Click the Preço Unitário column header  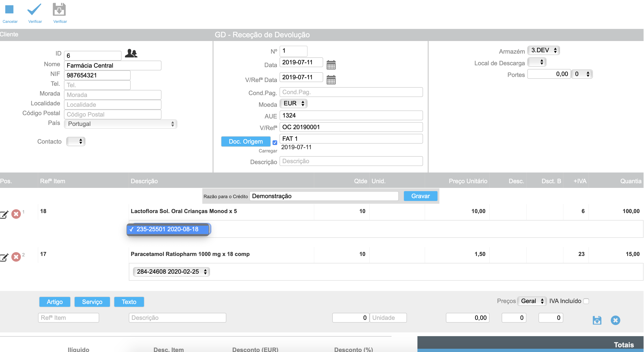pos(468,181)
